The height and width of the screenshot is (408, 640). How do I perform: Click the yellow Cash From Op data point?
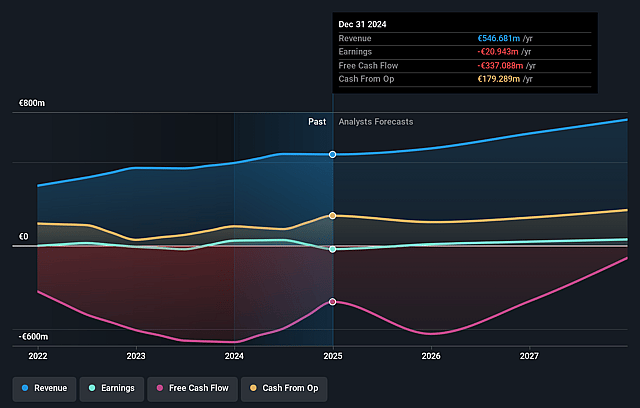(333, 215)
